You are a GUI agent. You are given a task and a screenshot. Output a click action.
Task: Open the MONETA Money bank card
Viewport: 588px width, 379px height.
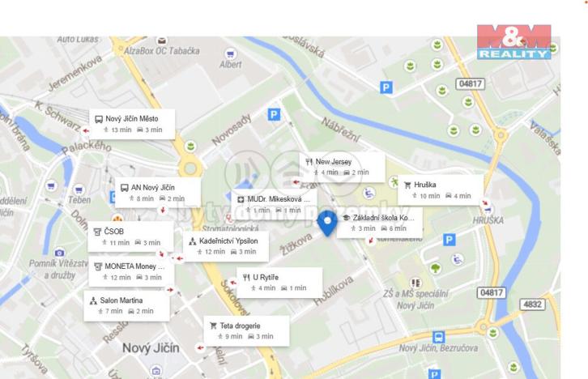coord(131,271)
